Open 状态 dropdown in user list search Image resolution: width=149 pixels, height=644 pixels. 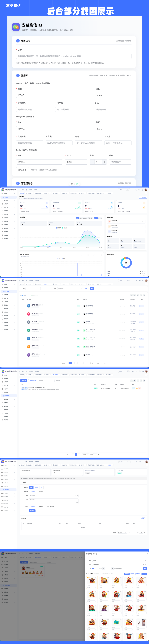pyautogui.click(x=70, y=288)
